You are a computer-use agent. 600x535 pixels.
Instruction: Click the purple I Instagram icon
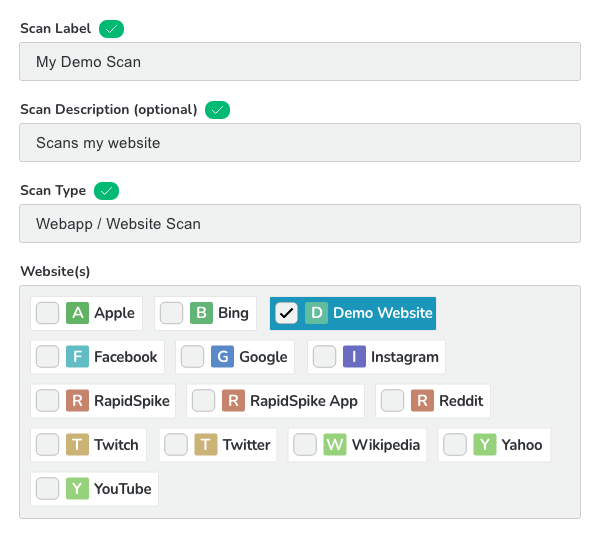pyautogui.click(x=354, y=356)
